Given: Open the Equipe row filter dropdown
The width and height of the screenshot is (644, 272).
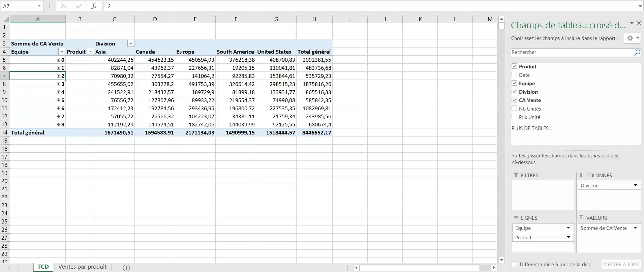Looking at the screenshot, I should click(61, 52).
